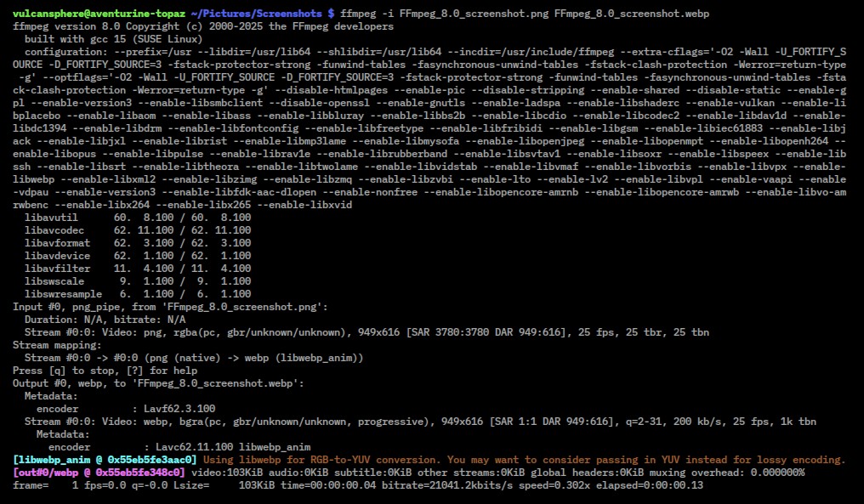Click the final 'frame= 1 fps=0.0' status line
The height and width of the screenshot is (504, 864).
(x=358, y=485)
